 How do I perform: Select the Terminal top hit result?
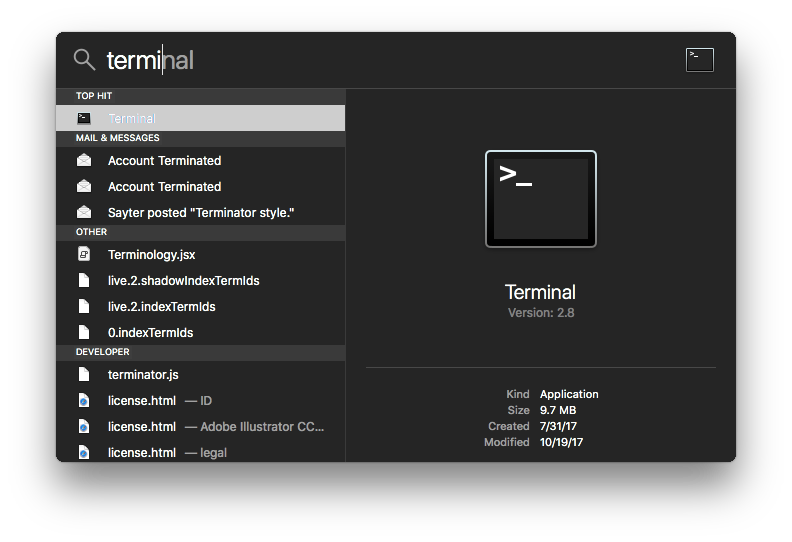[201, 118]
